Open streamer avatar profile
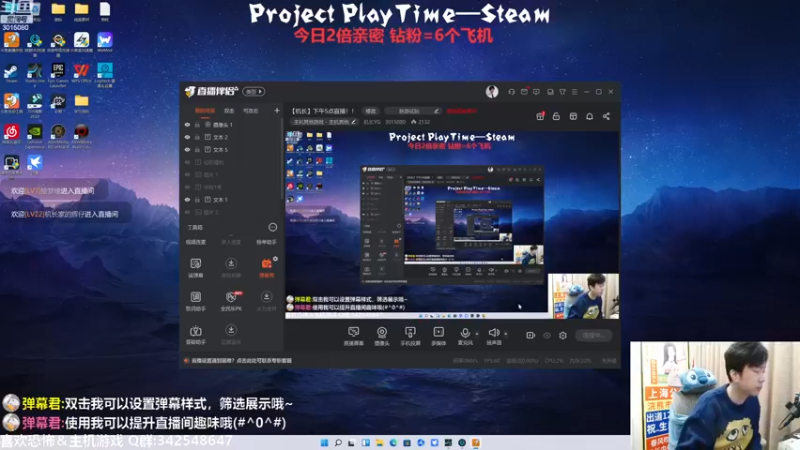 [492, 91]
